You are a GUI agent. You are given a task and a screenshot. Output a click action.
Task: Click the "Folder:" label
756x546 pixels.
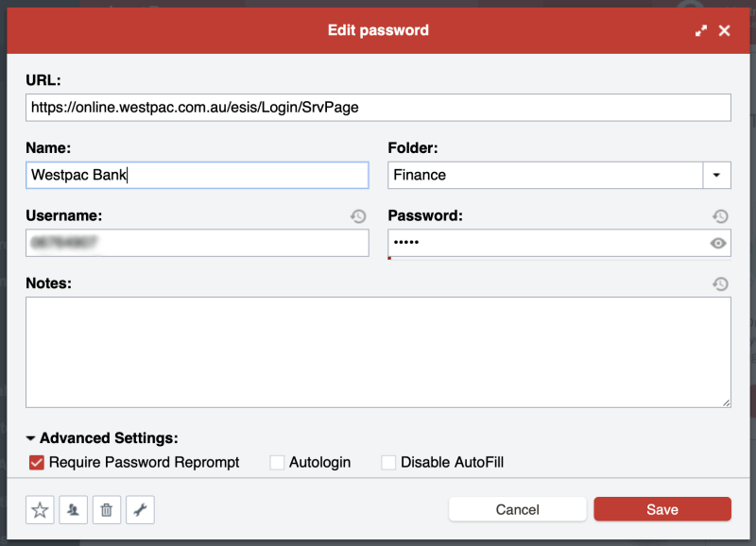(413, 148)
